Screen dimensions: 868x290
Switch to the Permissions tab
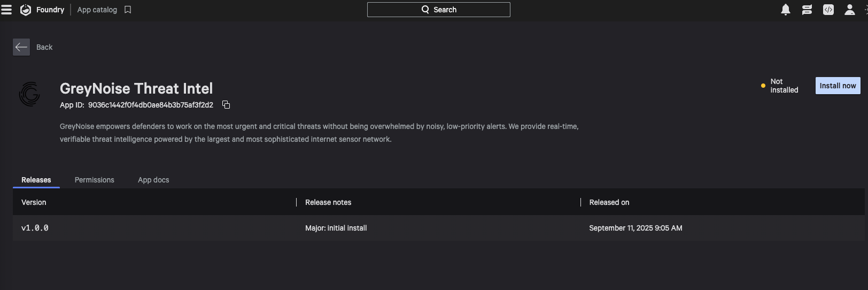coord(95,180)
